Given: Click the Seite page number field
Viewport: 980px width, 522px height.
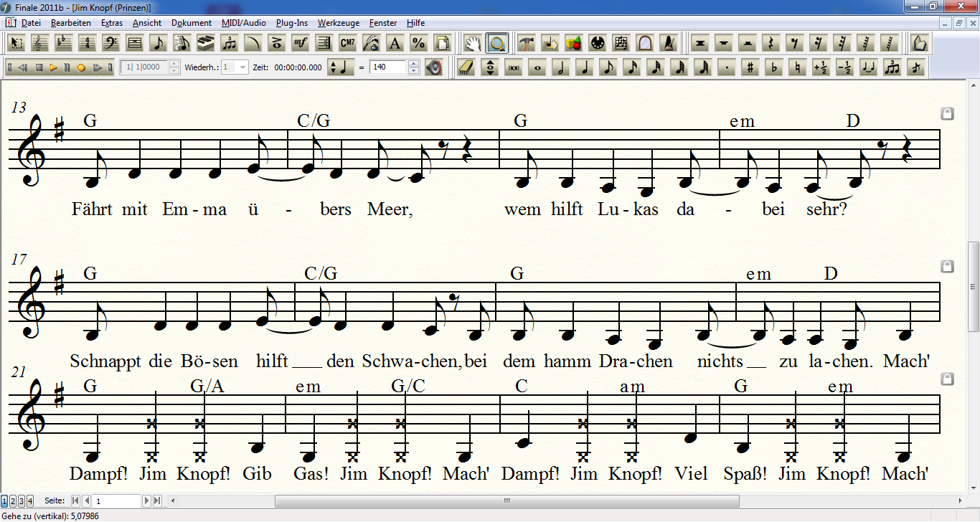Looking at the screenshot, I should 117,500.
